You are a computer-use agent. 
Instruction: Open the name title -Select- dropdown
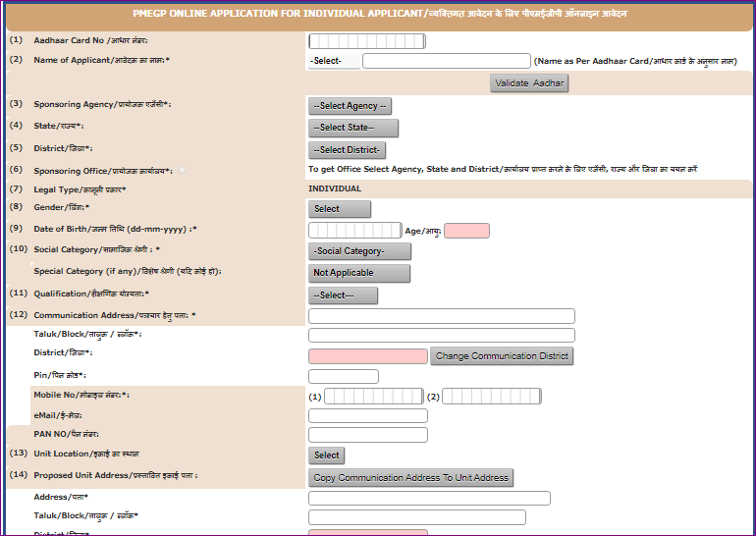click(333, 61)
